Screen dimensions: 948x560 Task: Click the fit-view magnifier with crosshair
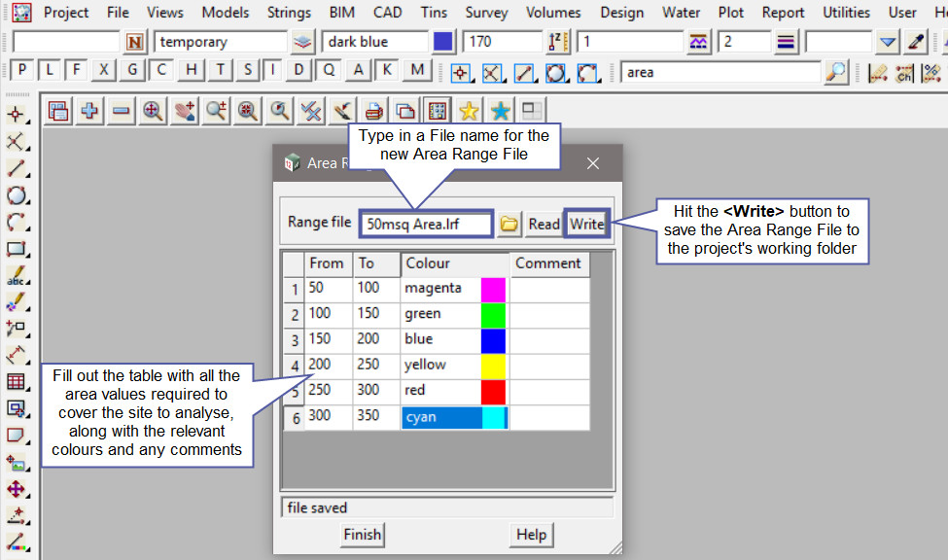153,111
